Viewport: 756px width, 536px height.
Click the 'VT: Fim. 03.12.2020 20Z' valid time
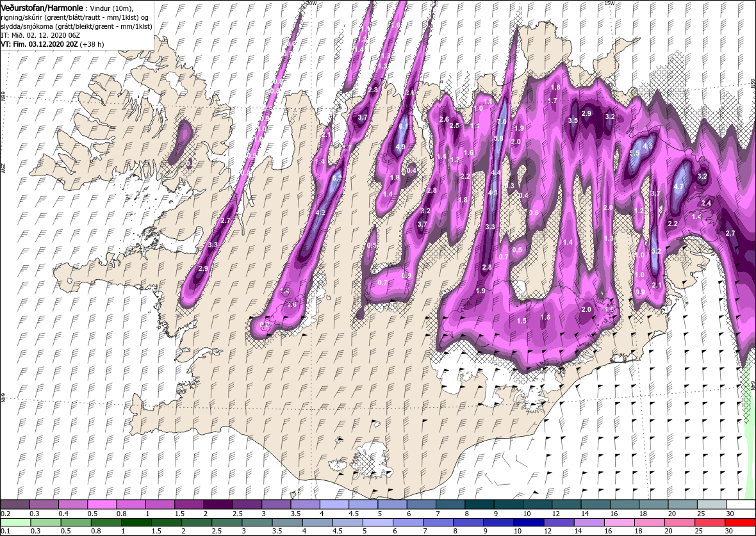point(40,44)
